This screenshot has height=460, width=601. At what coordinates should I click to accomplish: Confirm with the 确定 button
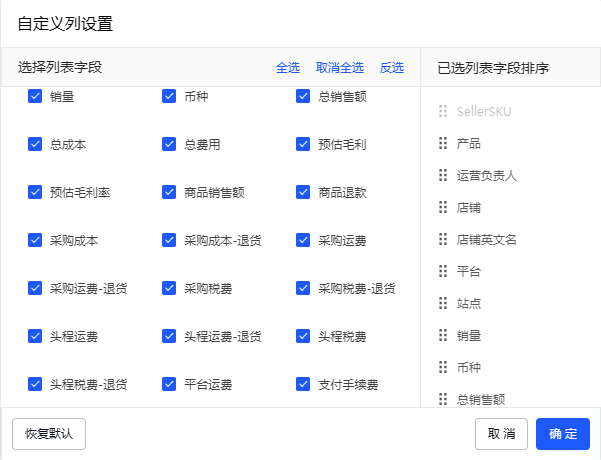(x=563, y=434)
